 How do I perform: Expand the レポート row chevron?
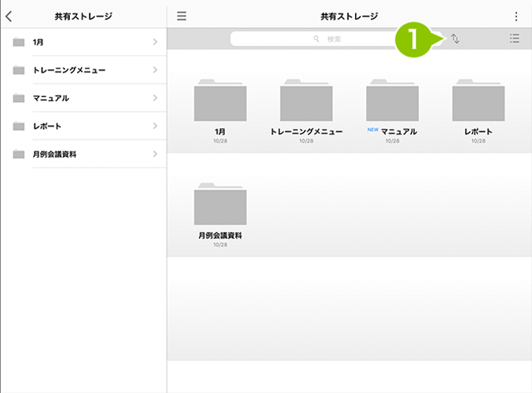click(155, 126)
